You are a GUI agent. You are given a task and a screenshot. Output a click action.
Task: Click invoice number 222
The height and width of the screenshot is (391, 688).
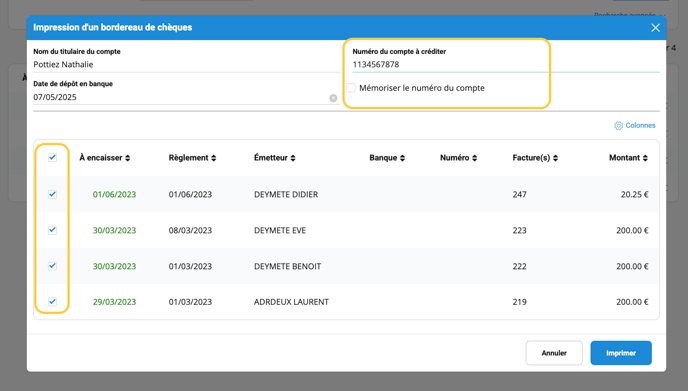pyautogui.click(x=520, y=266)
